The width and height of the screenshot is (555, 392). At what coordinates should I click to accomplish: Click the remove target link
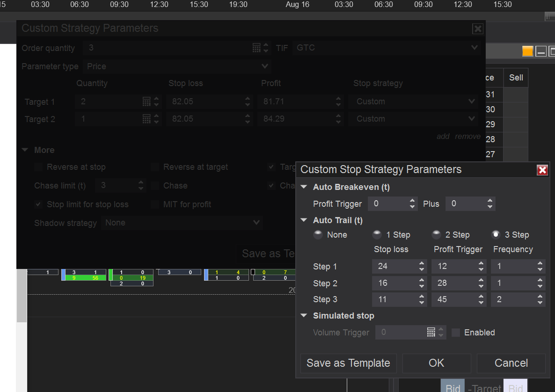click(467, 137)
